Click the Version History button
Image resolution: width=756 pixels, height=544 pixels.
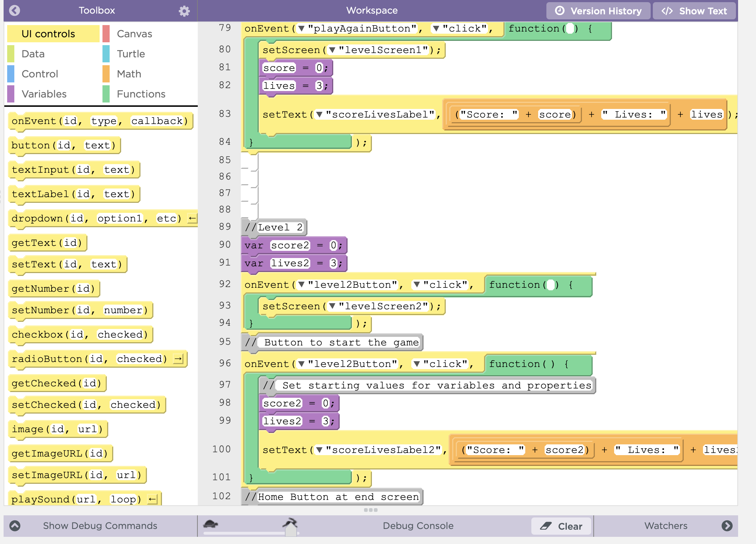coord(598,11)
